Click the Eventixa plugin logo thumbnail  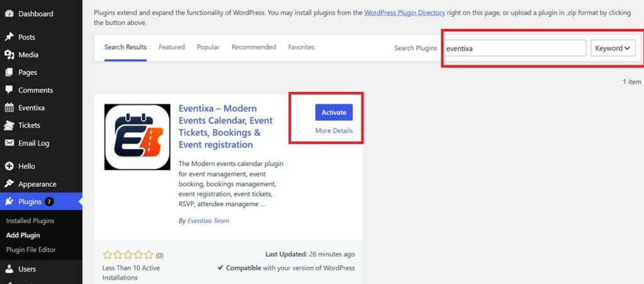click(137, 137)
